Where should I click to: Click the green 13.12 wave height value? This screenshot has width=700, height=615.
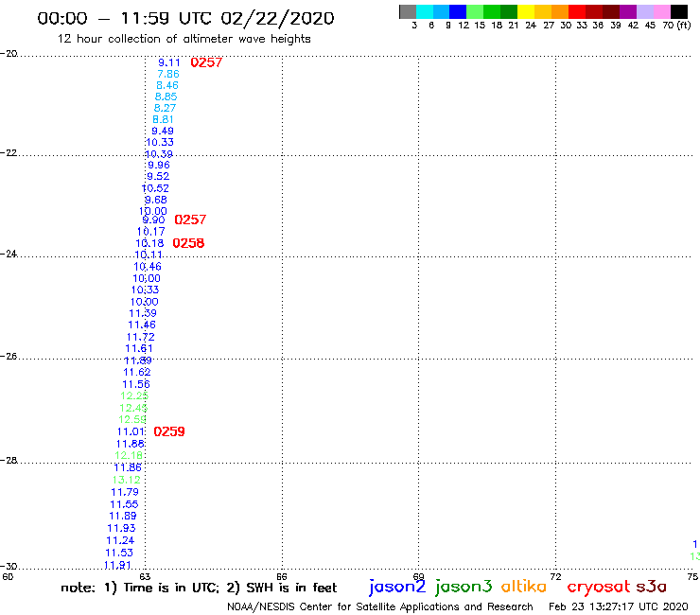127,480
